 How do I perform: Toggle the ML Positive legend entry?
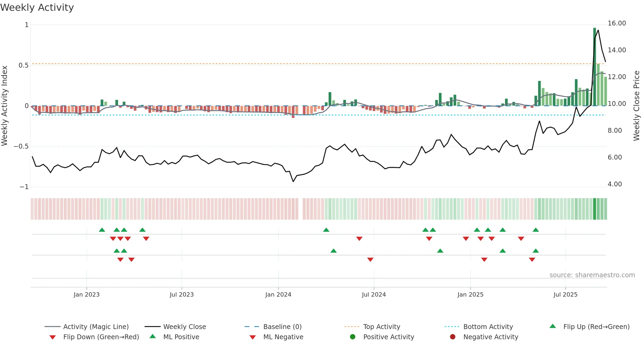pyautogui.click(x=174, y=337)
